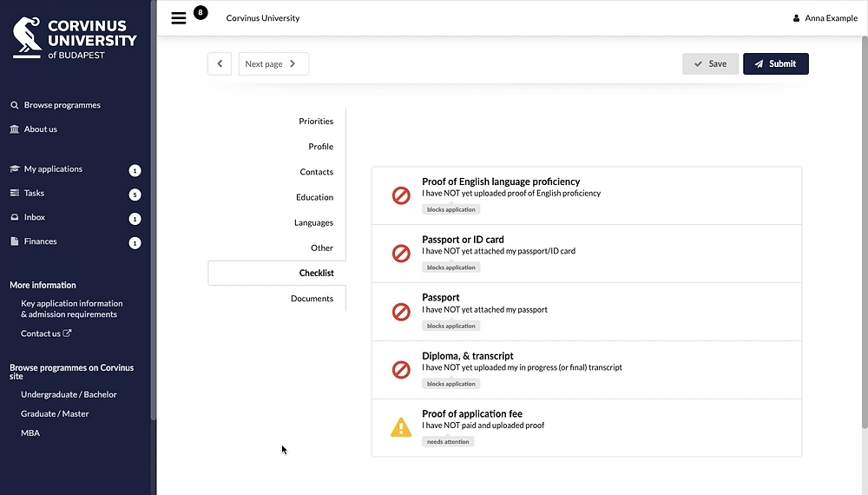Go to Next page
The image size is (868, 495).
click(x=273, y=63)
